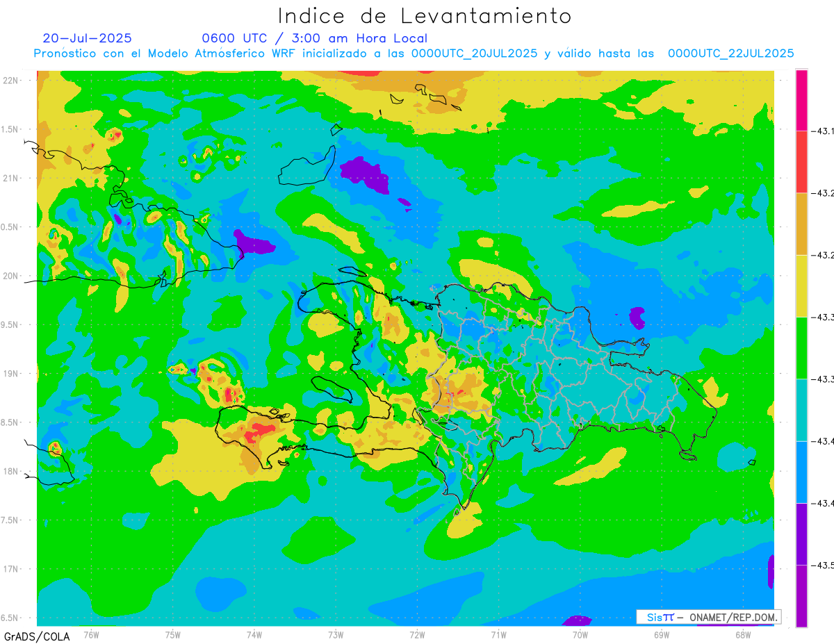The width and height of the screenshot is (834, 644).
Task: Click the "76W" longitude label
Action: coord(91,634)
